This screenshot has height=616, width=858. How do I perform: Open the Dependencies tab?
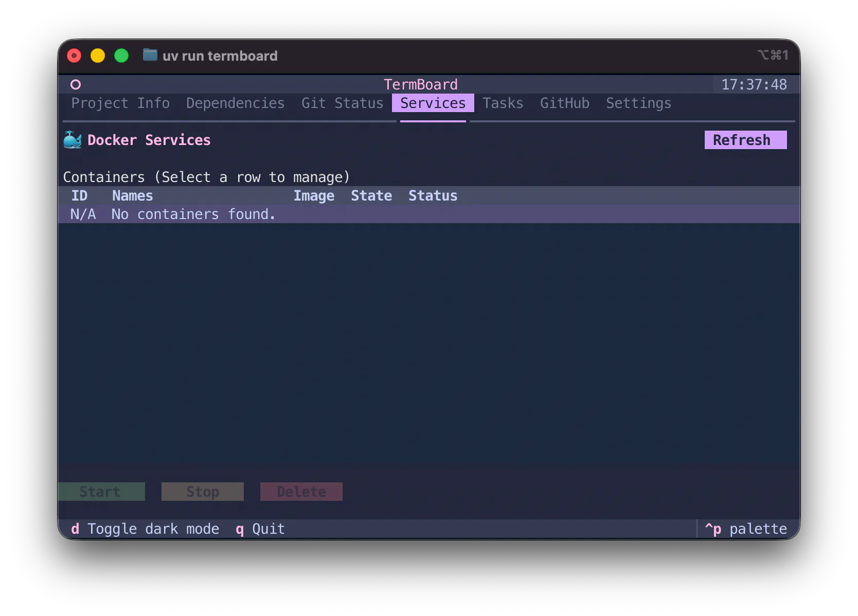coord(235,103)
